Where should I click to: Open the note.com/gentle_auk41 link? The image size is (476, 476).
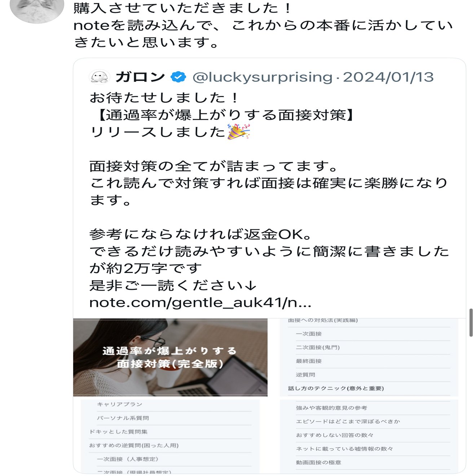click(x=200, y=303)
